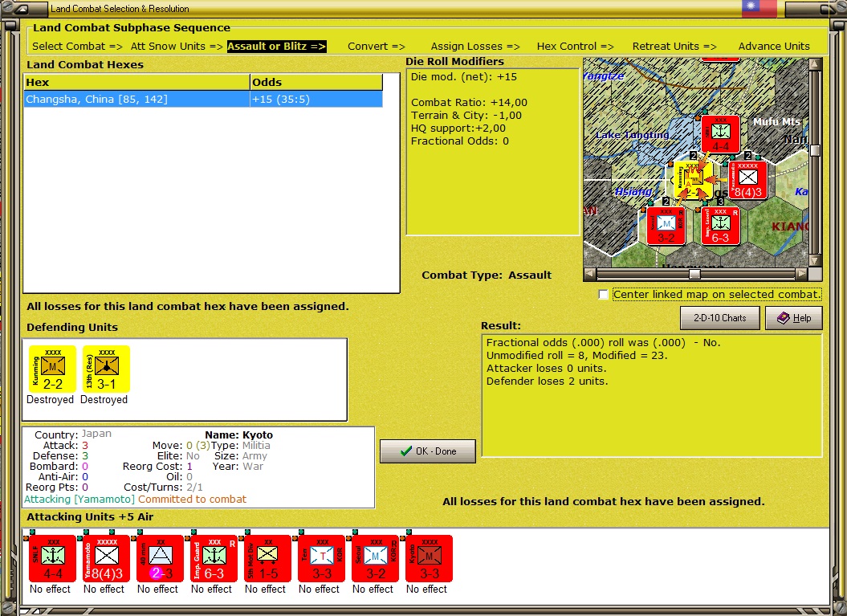Select the SNLF 4-4 attacking unit counter
The height and width of the screenshot is (616, 847).
click(x=52, y=559)
